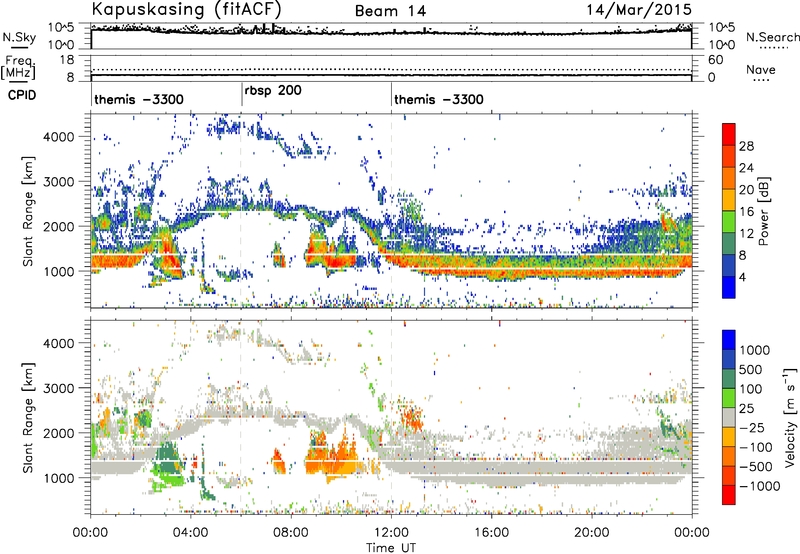800x554 pixels.
Task: Click the 'Freq. [MHz]' label
Action: [x=18, y=68]
